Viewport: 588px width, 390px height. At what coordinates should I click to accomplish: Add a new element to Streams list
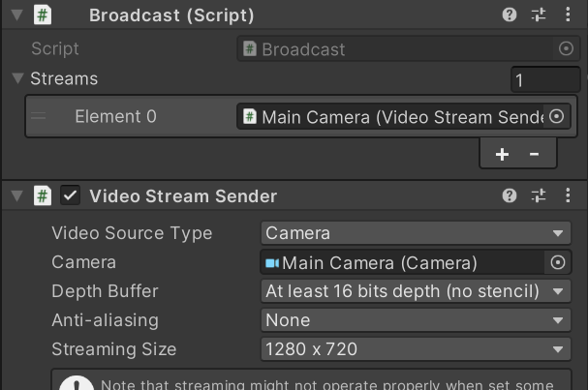[x=502, y=154]
